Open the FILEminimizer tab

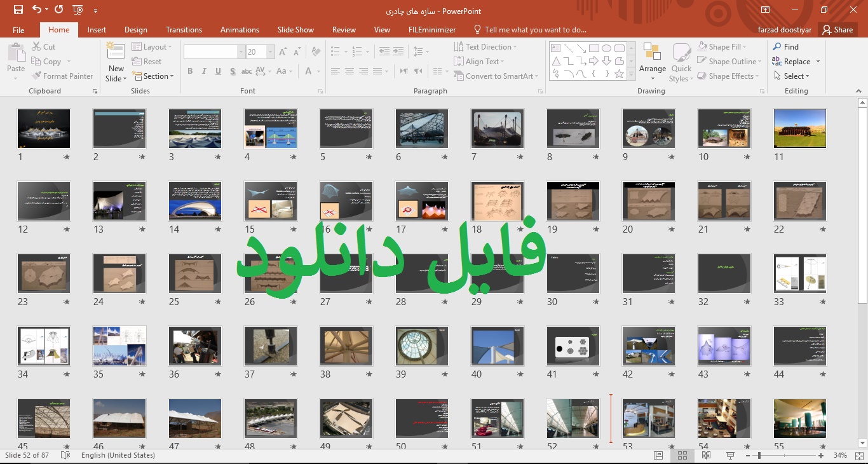click(x=432, y=30)
